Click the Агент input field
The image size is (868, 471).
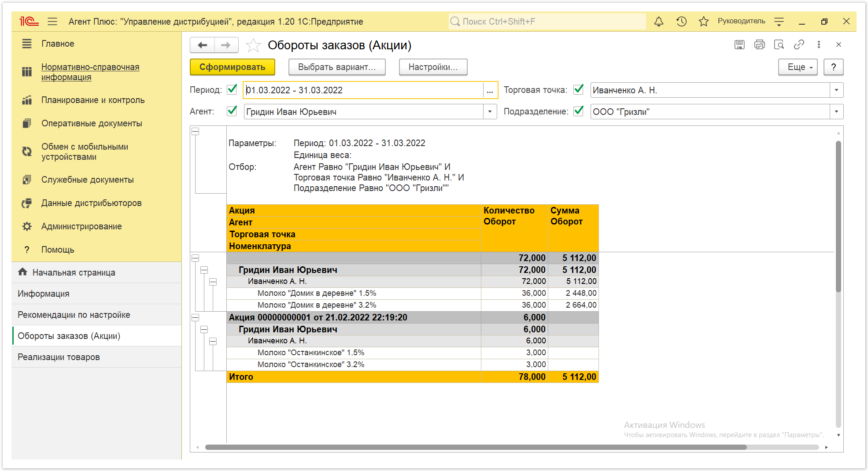click(363, 112)
